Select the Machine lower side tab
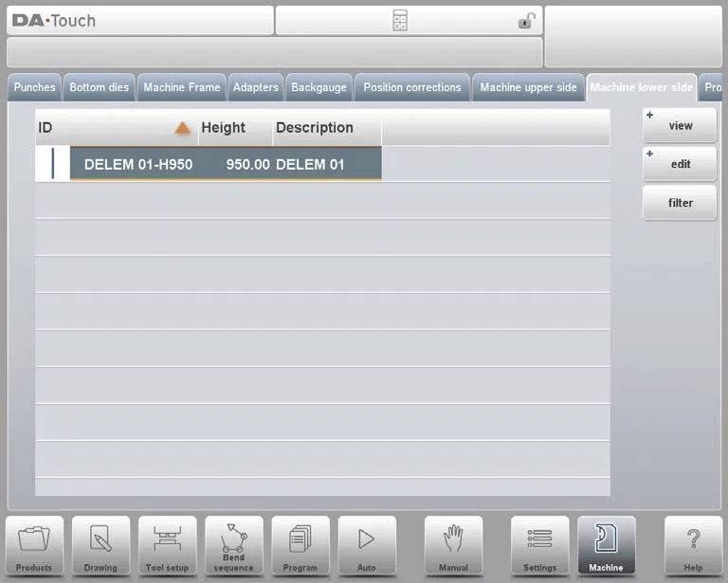Image resolution: width=728 pixels, height=583 pixels. click(641, 87)
